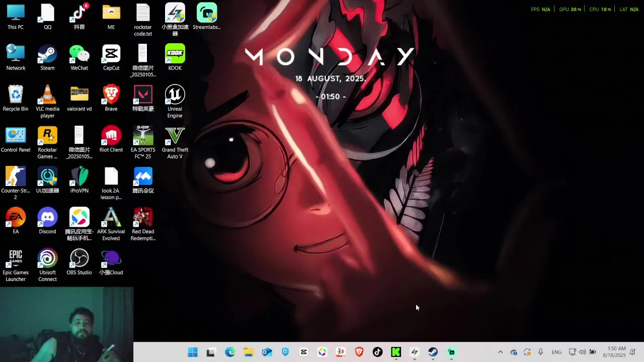644x362 pixels.
Task: Select the Control Panel desktop icon
Action: [x=16, y=140]
